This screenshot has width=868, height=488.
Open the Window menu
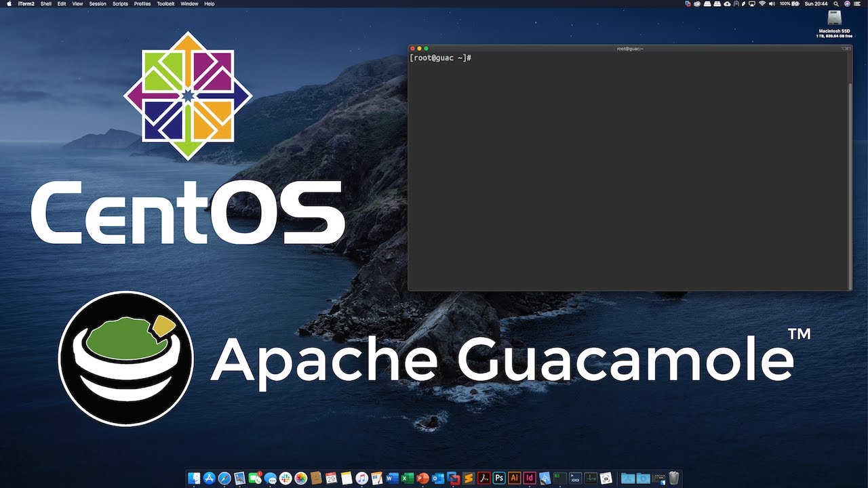(189, 3)
